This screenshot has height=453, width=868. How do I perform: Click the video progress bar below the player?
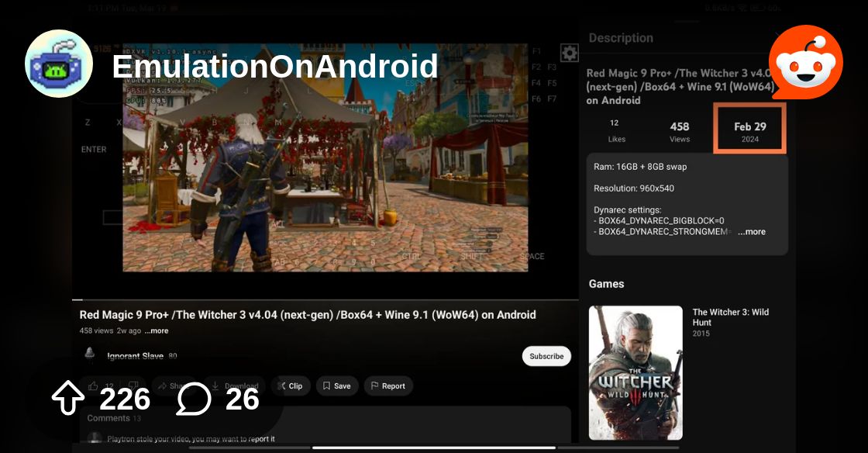325,299
